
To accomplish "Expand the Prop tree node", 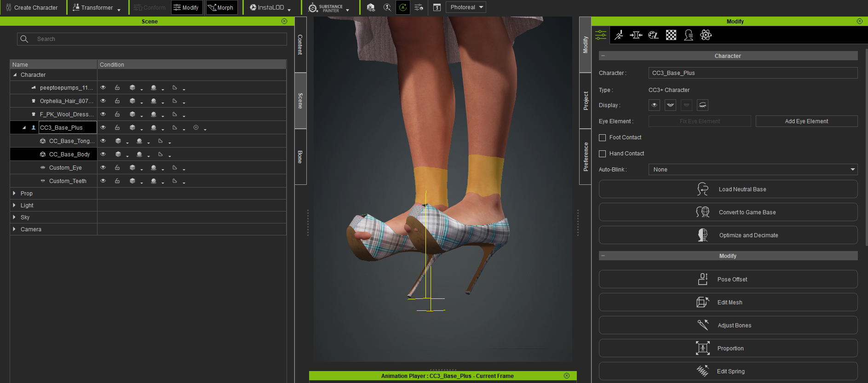I will pyautogui.click(x=14, y=193).
